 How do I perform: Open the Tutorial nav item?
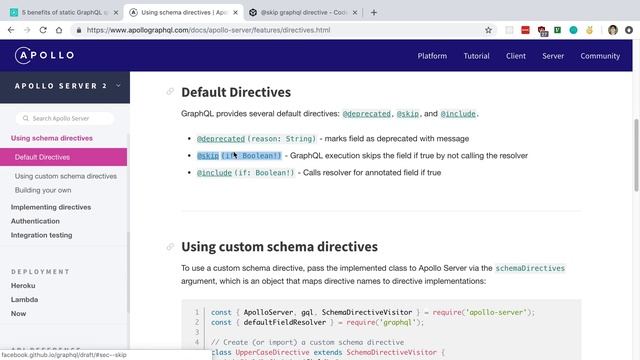476,56
